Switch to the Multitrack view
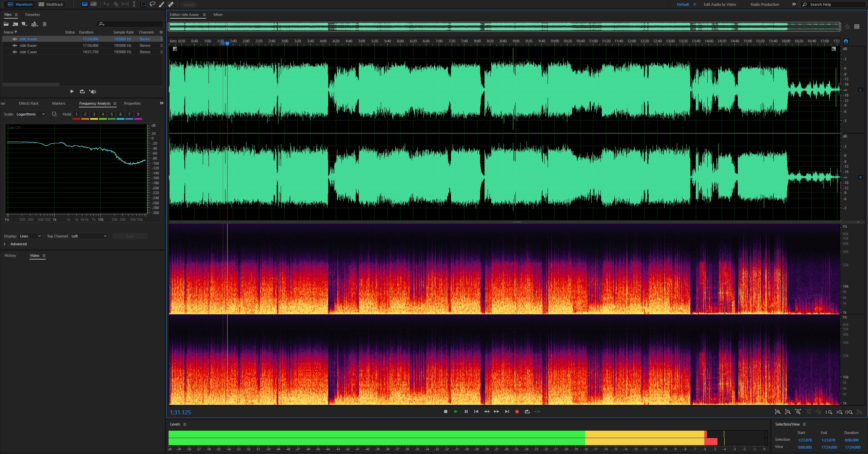 [51, 4]
